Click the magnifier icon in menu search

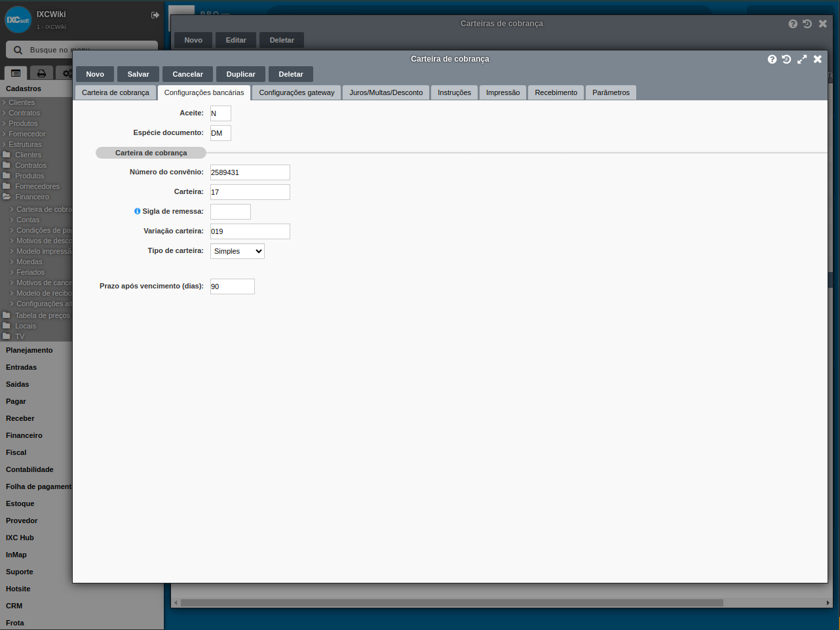click(18, 50)
